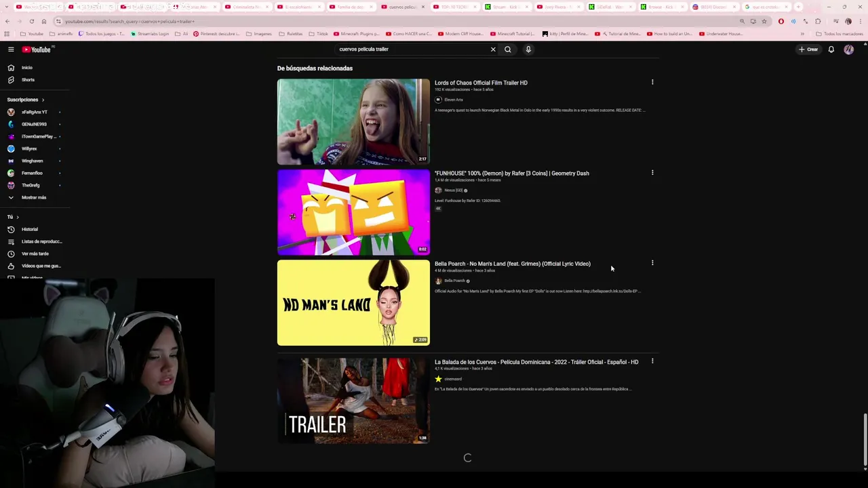Open Modern Cliff House bookmark
The height and width of the screenshot is (488, 868).
460,34
